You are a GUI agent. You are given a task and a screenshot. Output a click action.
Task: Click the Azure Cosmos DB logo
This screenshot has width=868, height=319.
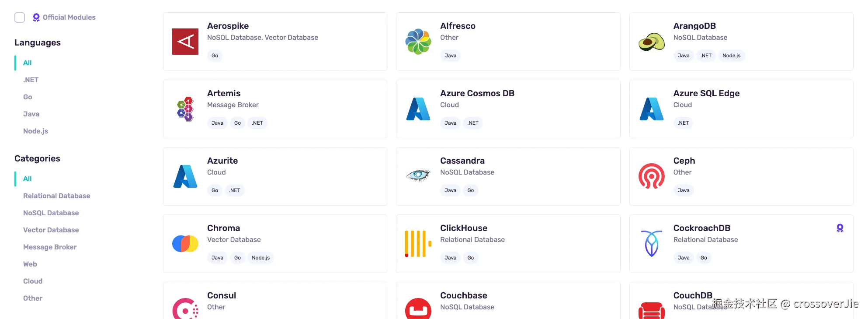(x=418, y=109)
